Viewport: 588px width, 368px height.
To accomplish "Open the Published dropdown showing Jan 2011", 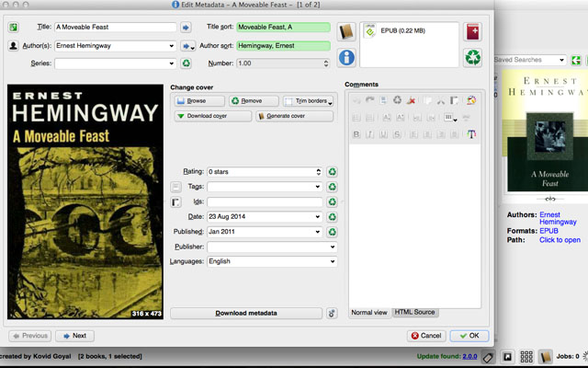I will [x=318, y=232].
